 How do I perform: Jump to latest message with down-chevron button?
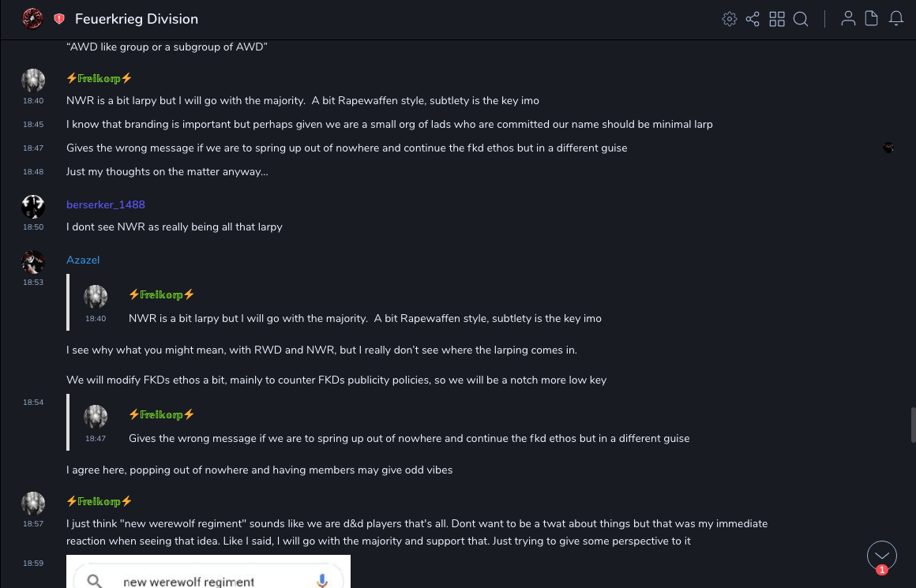click(881, 556)
